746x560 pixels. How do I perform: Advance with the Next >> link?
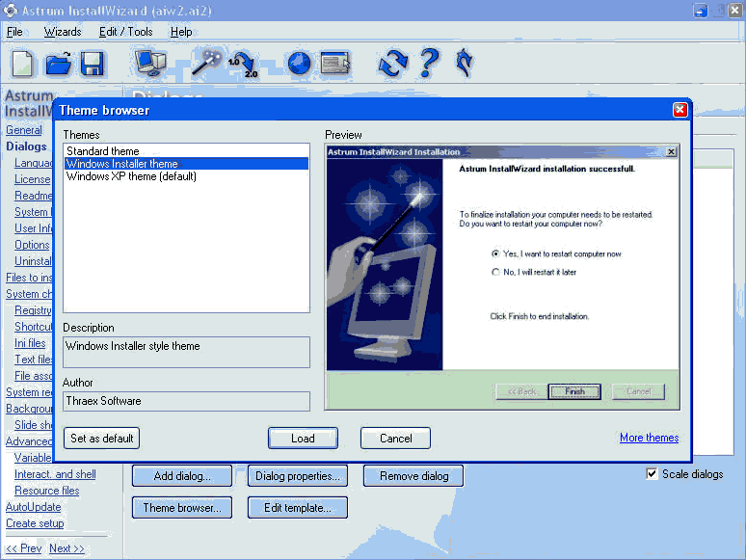pyautogui.click(x=67, y=548)
